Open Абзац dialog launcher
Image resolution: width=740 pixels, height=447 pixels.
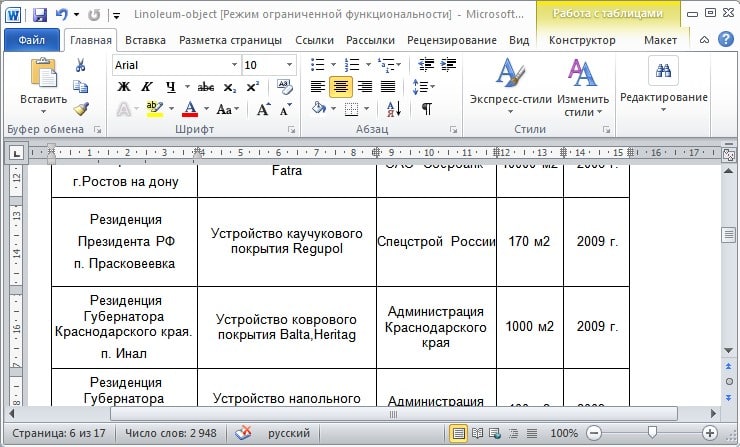coord(453,129)
